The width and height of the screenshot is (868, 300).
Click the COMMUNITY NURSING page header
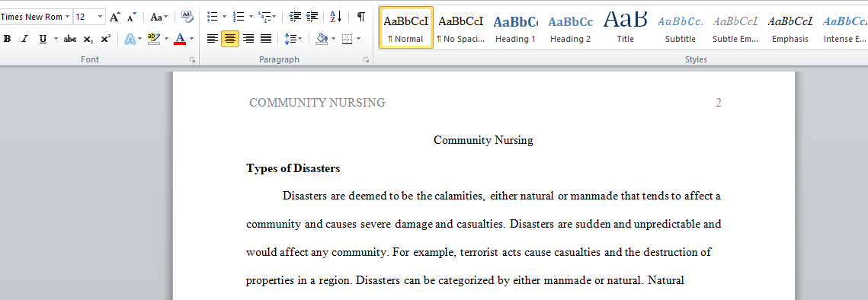317,102
